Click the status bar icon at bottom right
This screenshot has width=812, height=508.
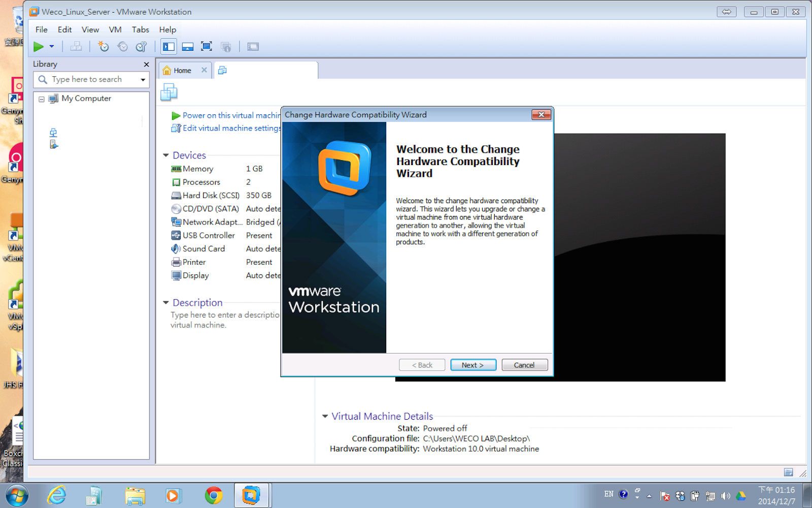788,472
